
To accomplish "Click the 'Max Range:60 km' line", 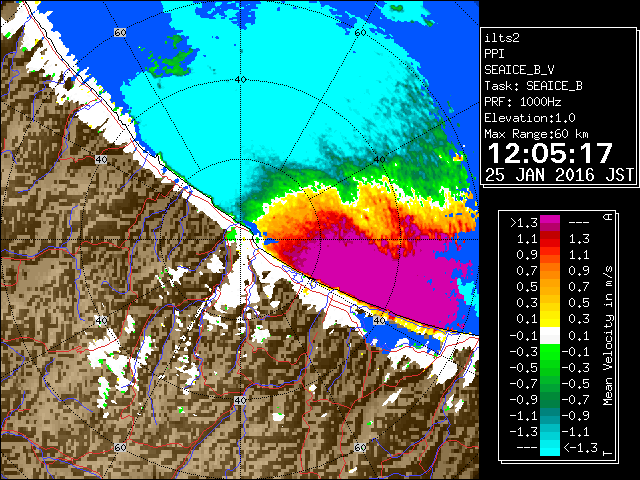I will point(537,134).
